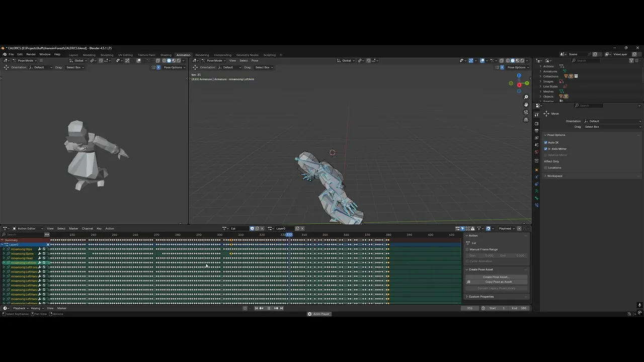
Task: Click the Only Show Selected arrow icon
Action: click(x=462, y=228)
